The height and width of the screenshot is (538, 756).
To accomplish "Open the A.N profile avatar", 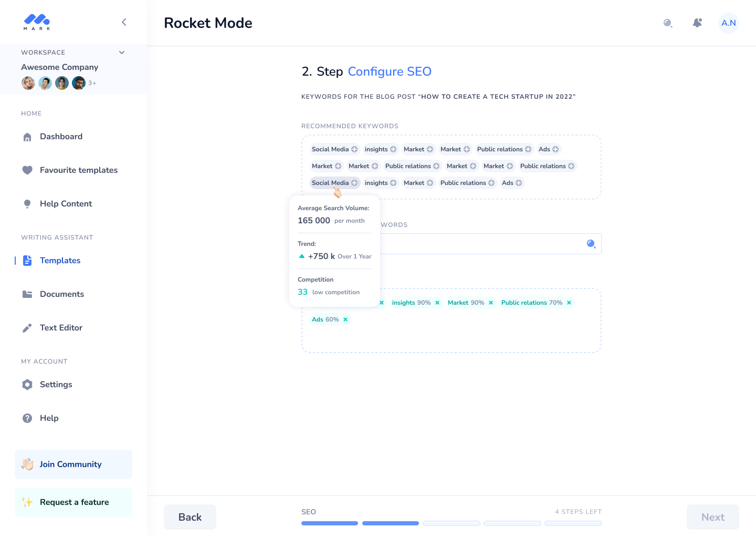I will (728, 23).
